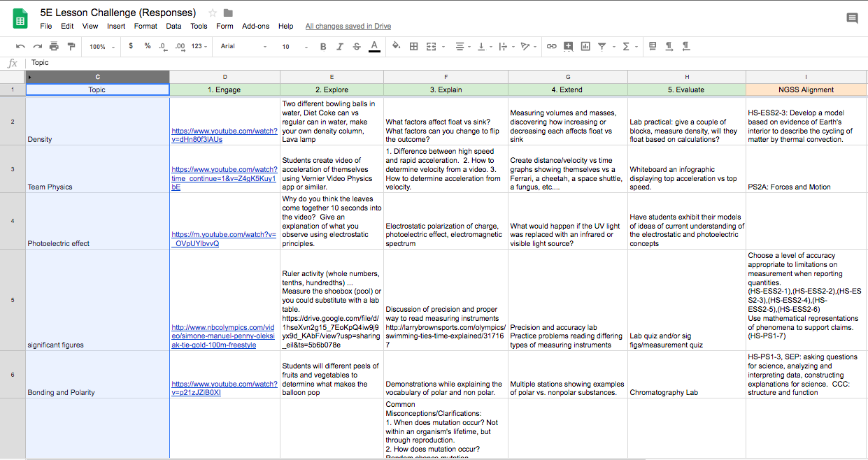
Task: Open the comments speech bubble icon
Action: [x=852, y=18]
